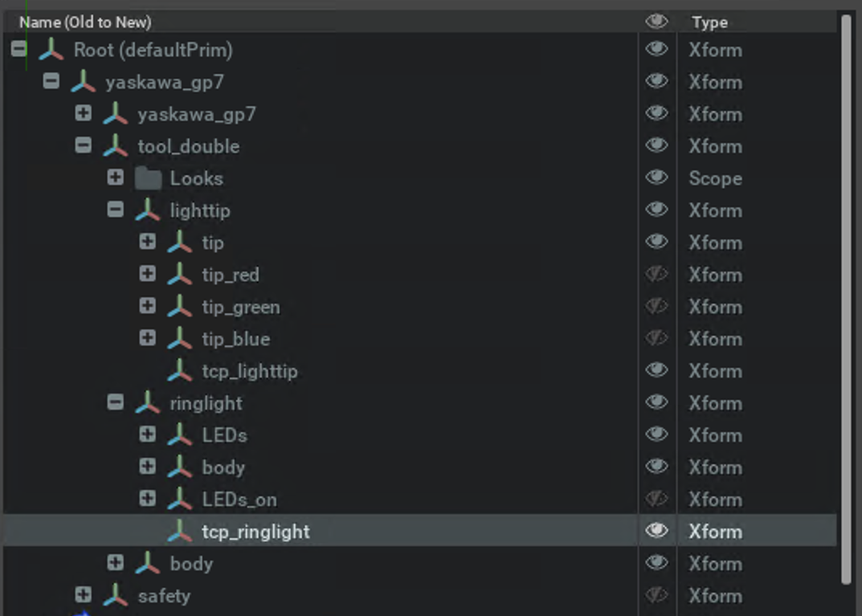Show the hidden tip_red prim
Image resolution: width=862 pixels, height=616 pixels.
point(656,275)
